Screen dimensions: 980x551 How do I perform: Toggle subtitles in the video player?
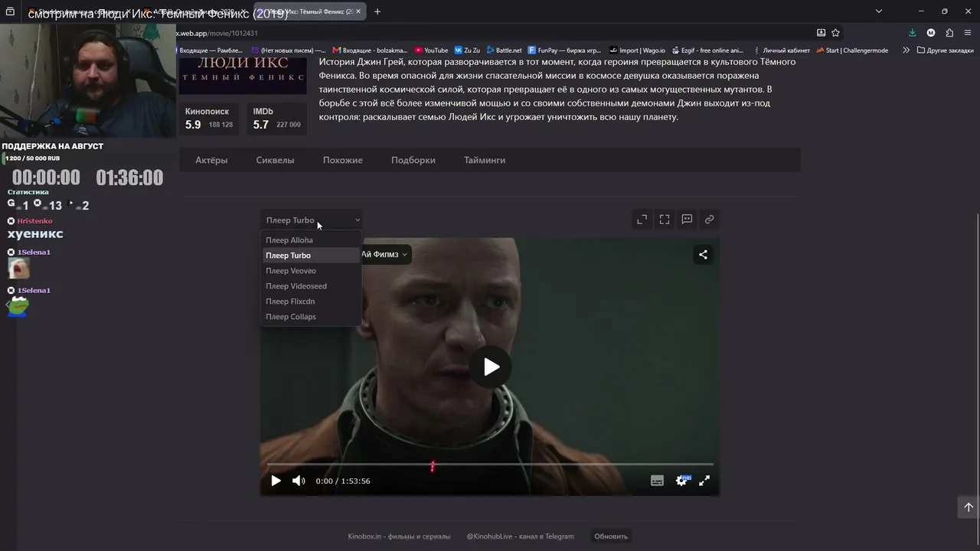point(657,481)
